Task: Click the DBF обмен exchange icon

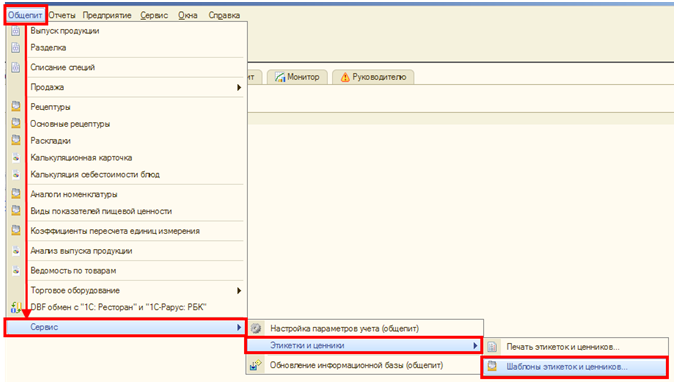Action: [x=16, y=307]
